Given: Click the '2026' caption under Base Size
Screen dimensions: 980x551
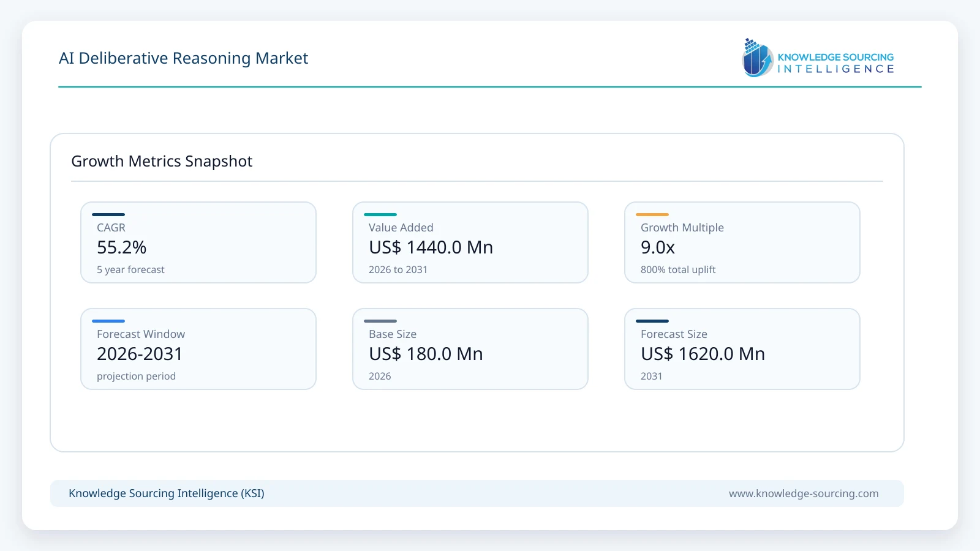Looking at the screenshot, I should click(380, 377).
